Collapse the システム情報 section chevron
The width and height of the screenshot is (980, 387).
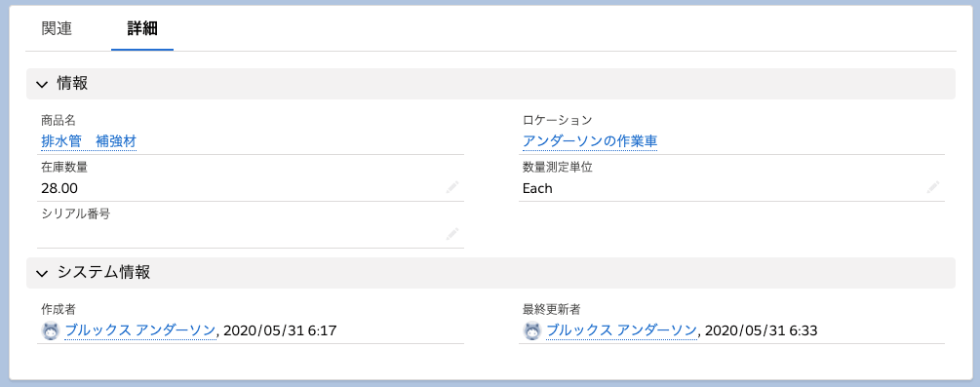[x=42, y=273]
